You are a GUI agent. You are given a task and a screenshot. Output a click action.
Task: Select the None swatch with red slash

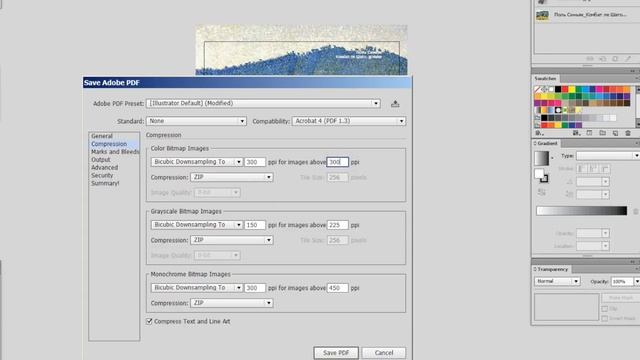pos(537,89)
